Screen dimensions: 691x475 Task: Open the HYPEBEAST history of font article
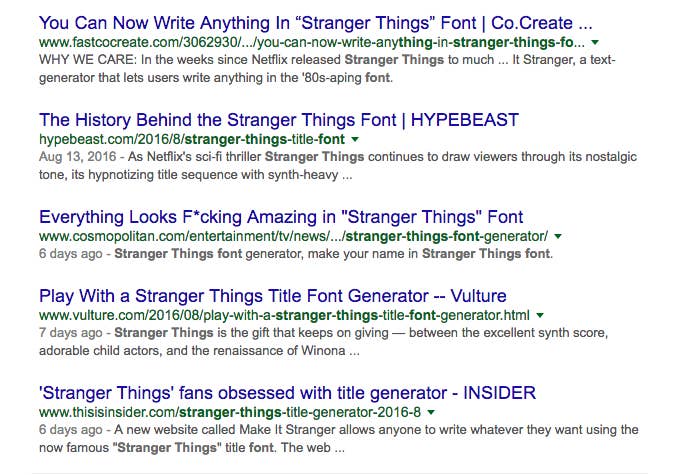click(x=279, y=120)
